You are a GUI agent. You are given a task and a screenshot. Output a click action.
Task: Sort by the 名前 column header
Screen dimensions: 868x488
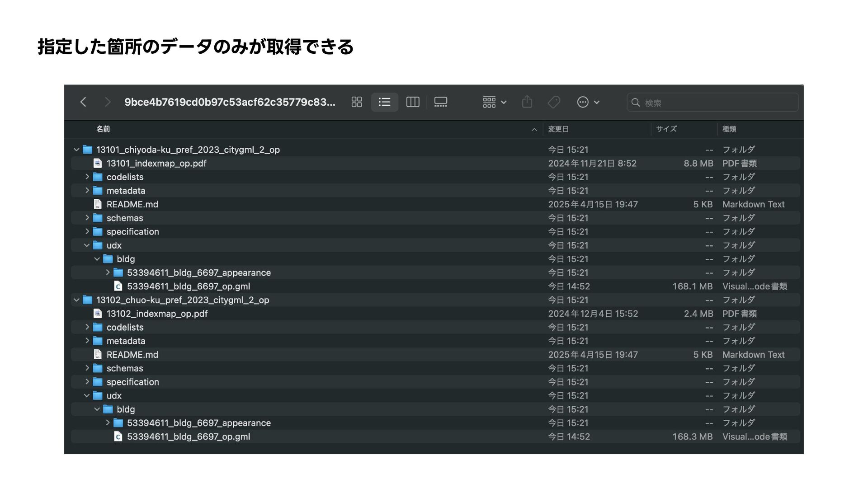pyautogui.click(x=103, y=129)
